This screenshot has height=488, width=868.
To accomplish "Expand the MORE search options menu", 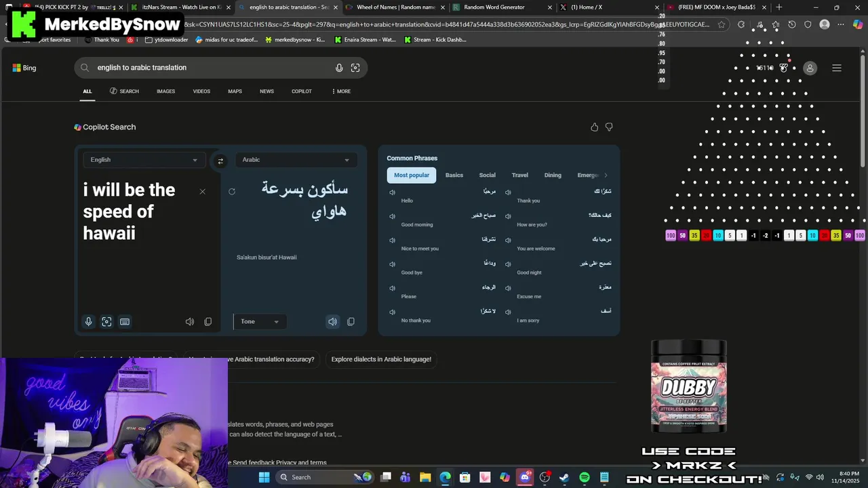I will pyautogui.click(x=341, y=91).
